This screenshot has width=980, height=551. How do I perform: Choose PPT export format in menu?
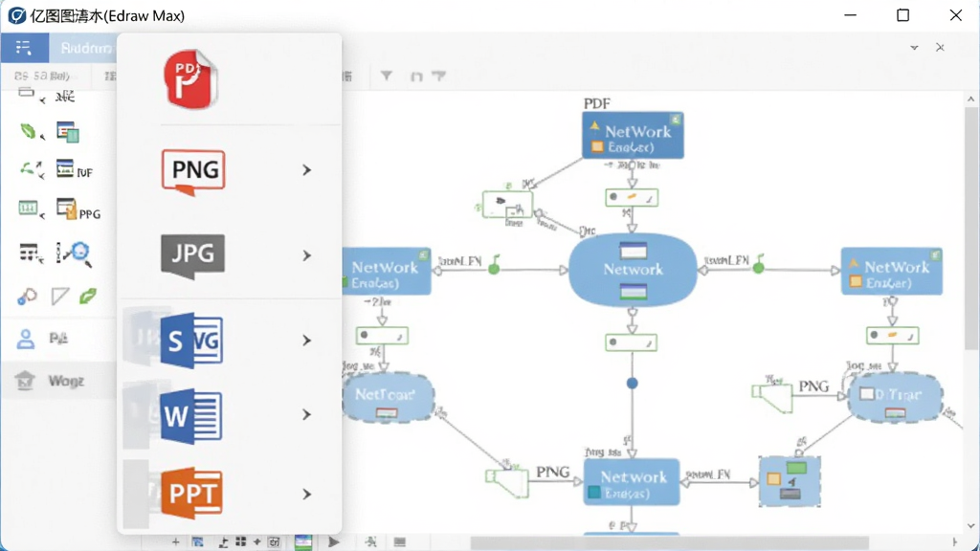[x=191, y=494]
